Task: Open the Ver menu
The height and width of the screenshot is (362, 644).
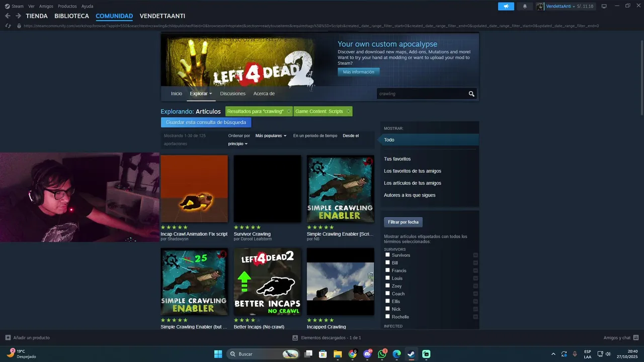Action: (31, 6)
